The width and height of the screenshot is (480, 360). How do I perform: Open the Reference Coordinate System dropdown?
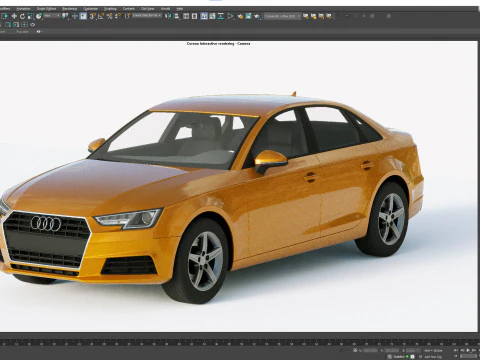coord(52,16)
